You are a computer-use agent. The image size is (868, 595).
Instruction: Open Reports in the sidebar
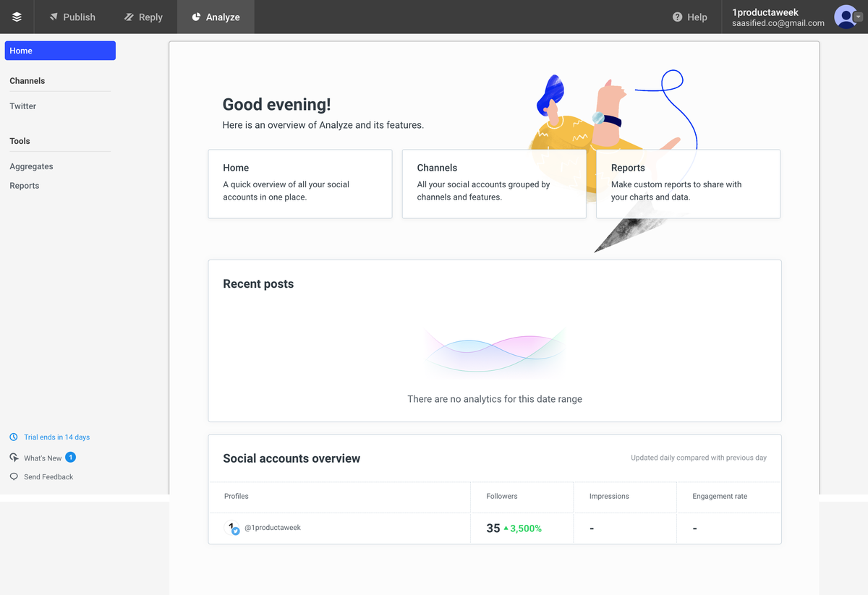tap(25, 186)
